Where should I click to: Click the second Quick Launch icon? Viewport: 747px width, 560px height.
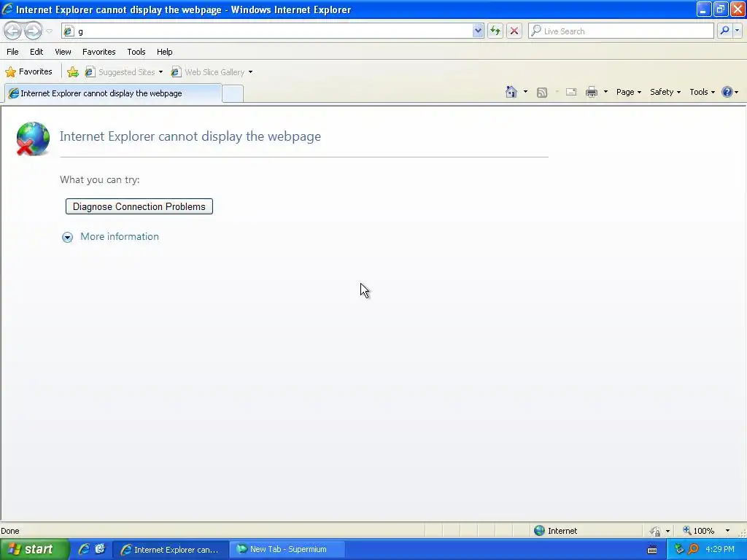[100, 549]
